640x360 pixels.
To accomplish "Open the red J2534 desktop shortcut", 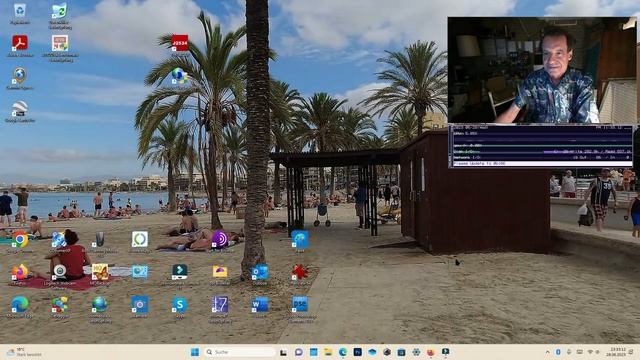I will click(180, 43).
